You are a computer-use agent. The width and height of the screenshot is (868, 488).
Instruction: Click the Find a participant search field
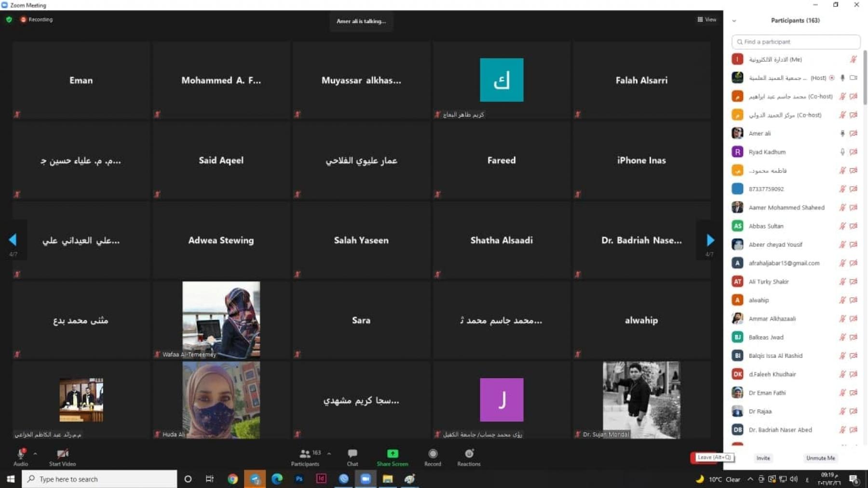796,42
